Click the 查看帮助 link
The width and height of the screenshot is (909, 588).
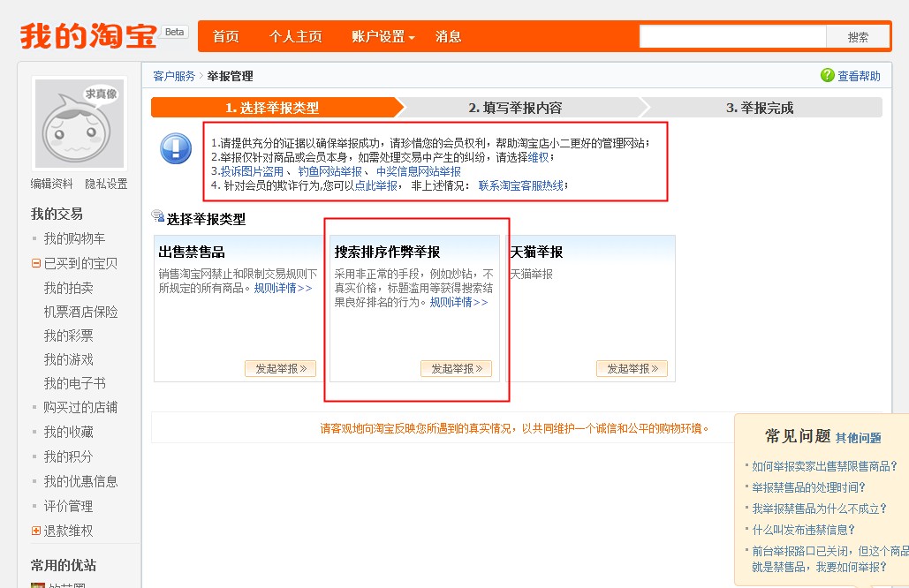[859, 77]
